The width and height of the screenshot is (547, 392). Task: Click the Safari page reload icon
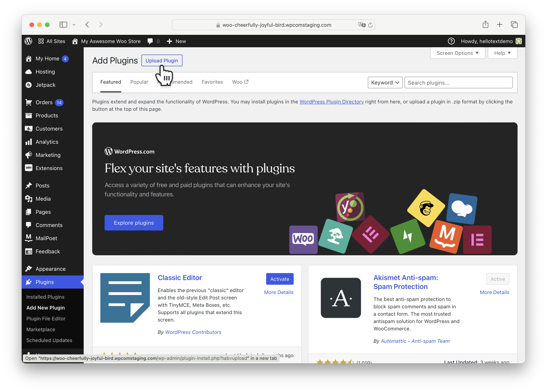coord(370,25)
